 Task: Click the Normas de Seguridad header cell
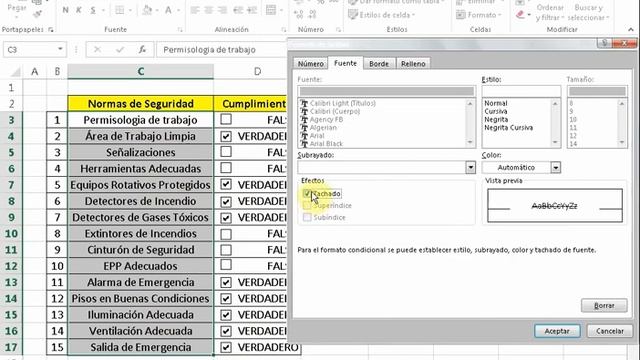[x=140, y=104]
